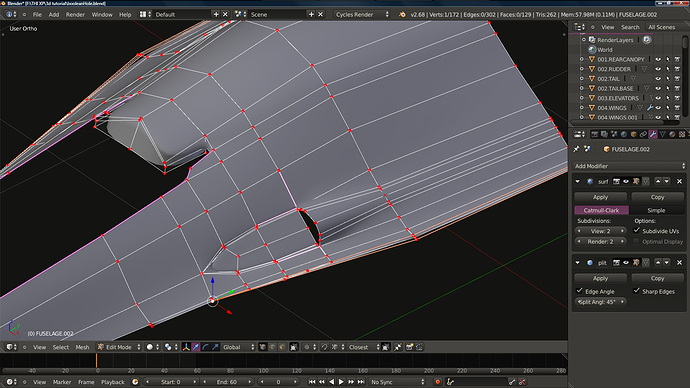This screenshot has width=690, height=388.
Task: Open the Object properties tab cube icon
Action: coord(634,134)
